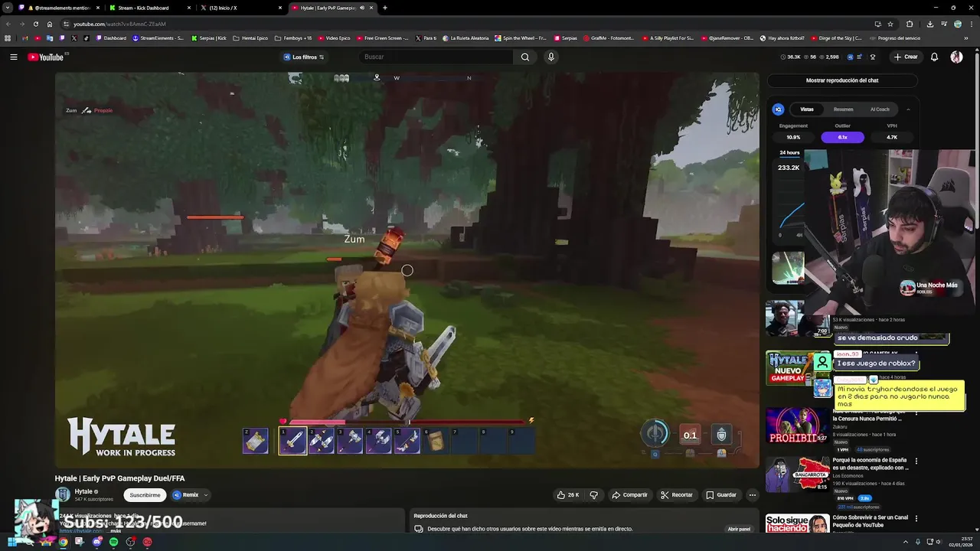Screen dimensions: 980x551
Task: Open the Hytale channel avatar
Action: (x=63, y=494)
